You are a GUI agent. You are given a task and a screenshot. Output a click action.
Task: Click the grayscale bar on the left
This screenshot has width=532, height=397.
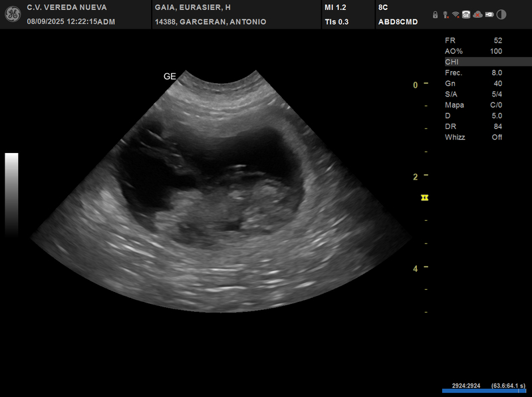click(11, 194)
